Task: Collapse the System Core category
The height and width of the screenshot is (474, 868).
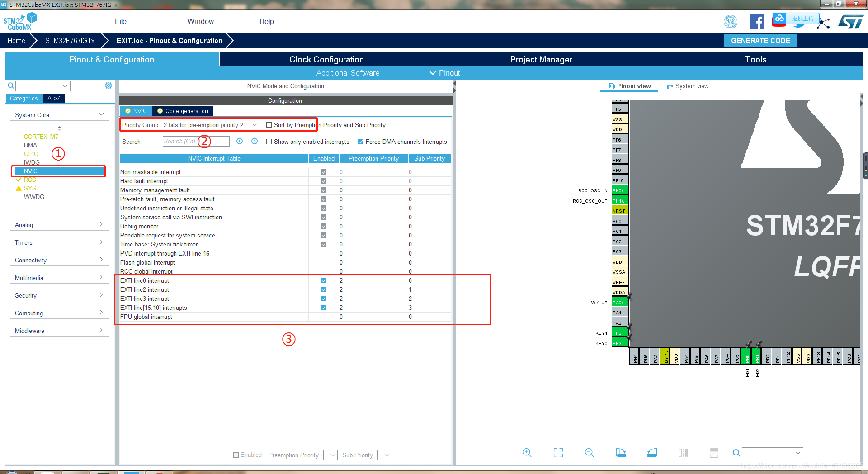Action: tap(59, 115)
